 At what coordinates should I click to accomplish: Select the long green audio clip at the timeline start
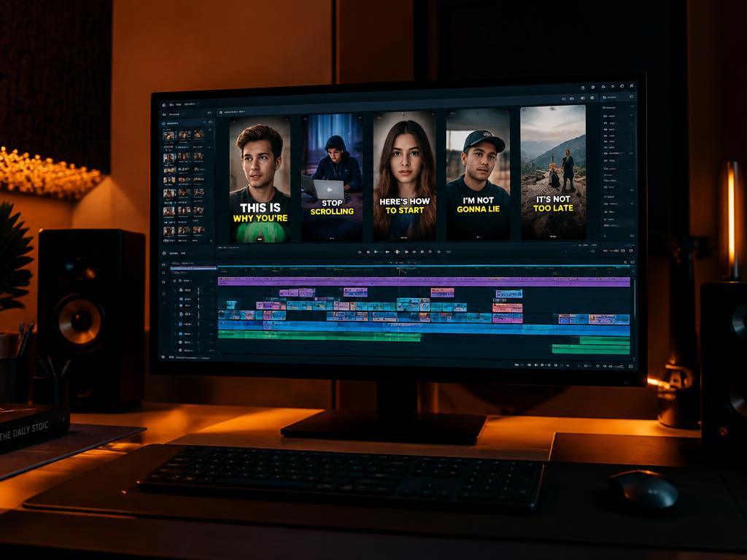[320, 336]
